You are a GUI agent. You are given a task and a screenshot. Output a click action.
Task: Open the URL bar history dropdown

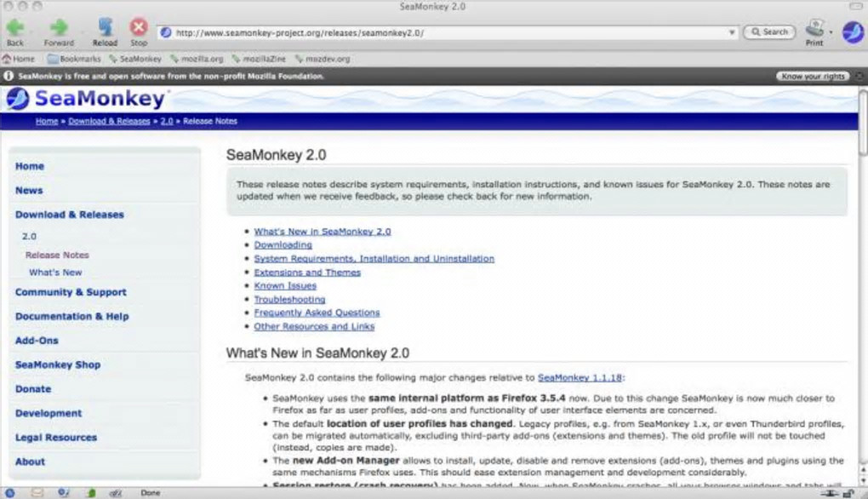(732, 32)
